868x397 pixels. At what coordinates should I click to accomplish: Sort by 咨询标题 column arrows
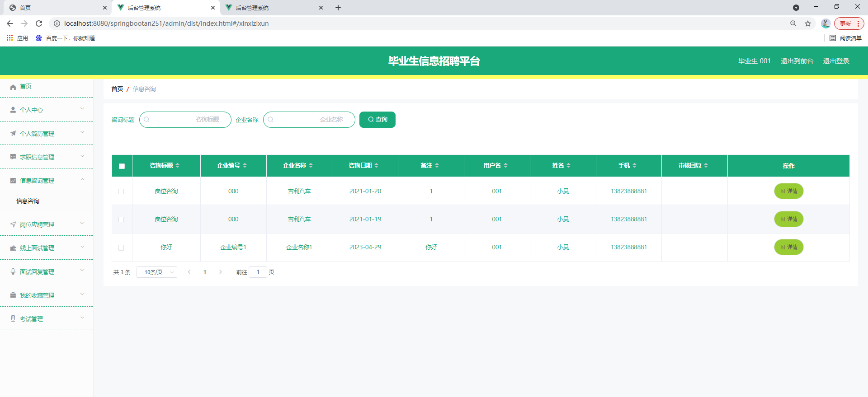[x=177, y=166]
